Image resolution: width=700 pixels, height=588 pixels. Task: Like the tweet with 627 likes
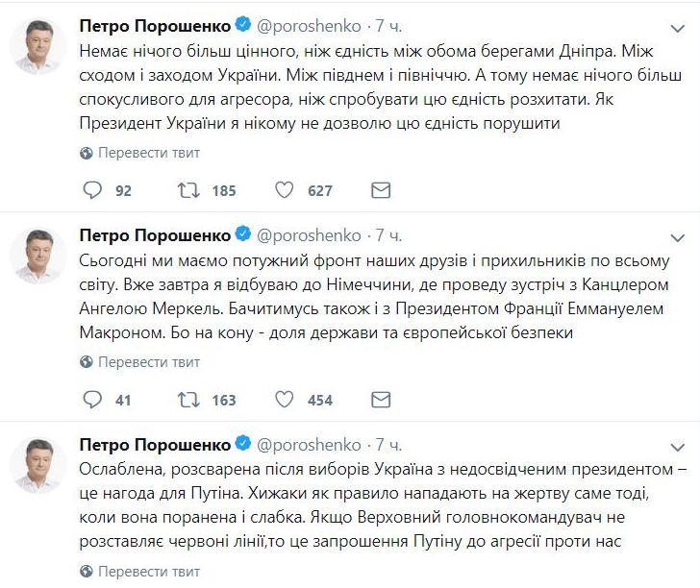click(285, 190)
